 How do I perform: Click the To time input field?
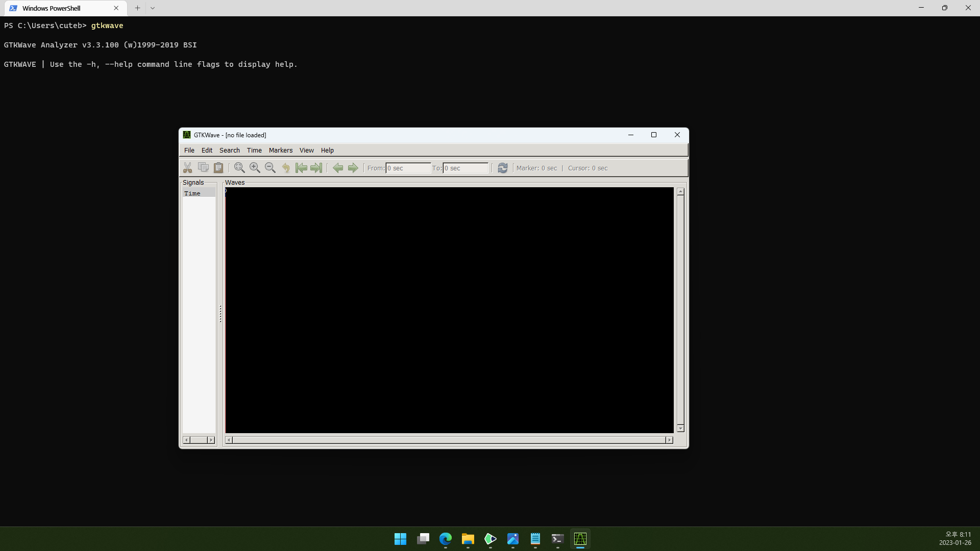click(x=465, y=168)
